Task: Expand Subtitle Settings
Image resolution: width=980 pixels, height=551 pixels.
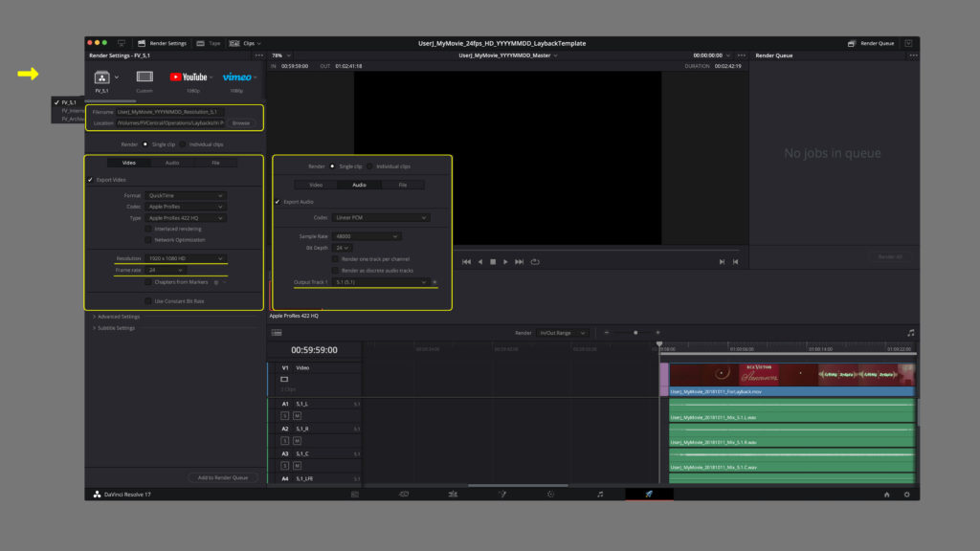Action: pos(114,328)
